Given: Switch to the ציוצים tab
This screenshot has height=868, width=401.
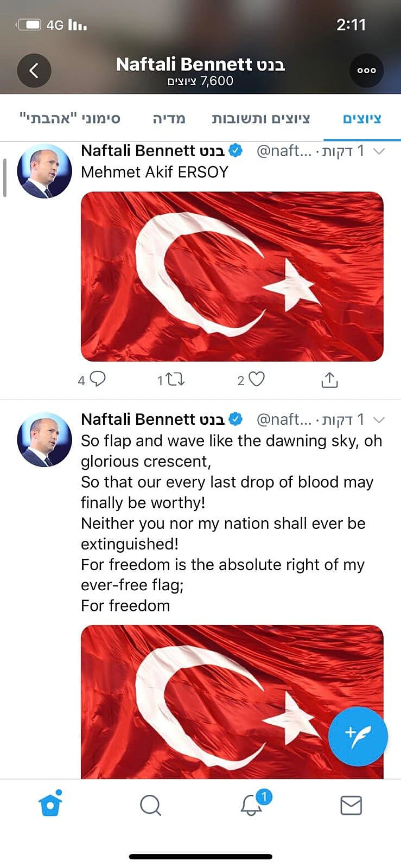Looking at the screenshot, I should (x=362, y=118).
